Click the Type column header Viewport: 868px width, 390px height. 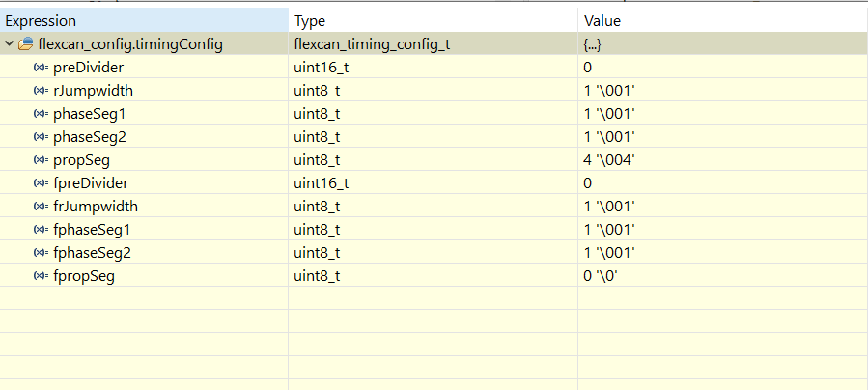[x=433, y=21]
